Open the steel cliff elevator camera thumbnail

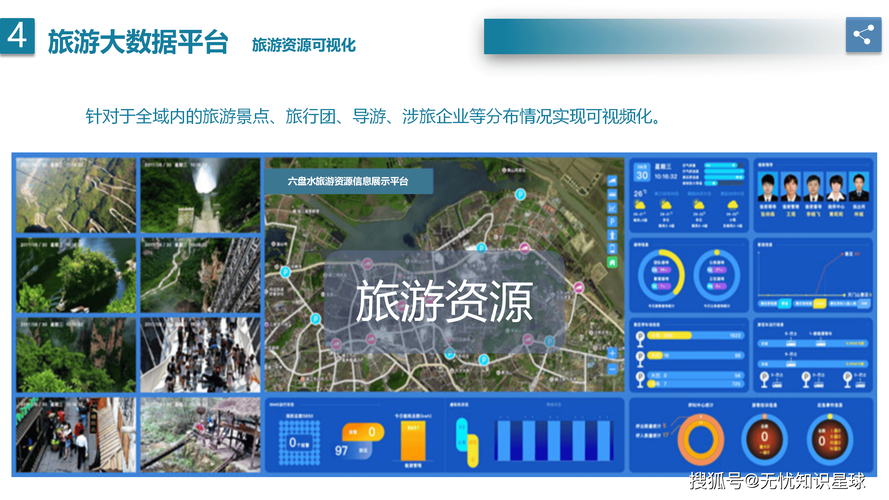coord(200,275)
